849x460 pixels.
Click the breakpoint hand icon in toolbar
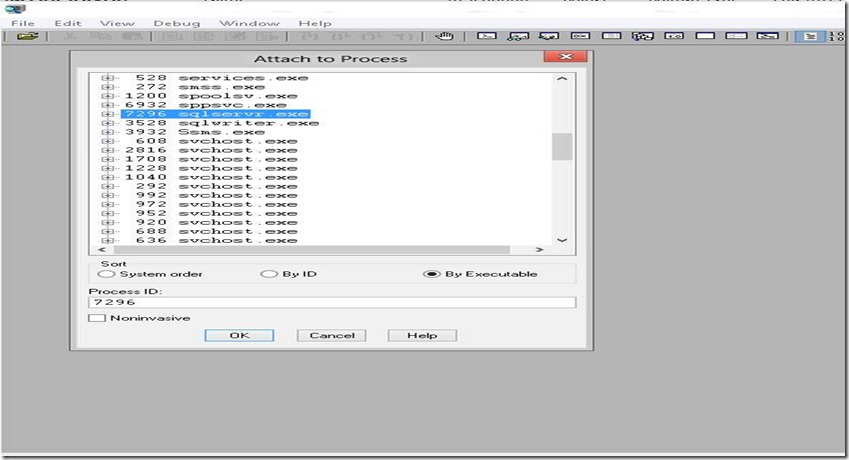pos(444,37)
